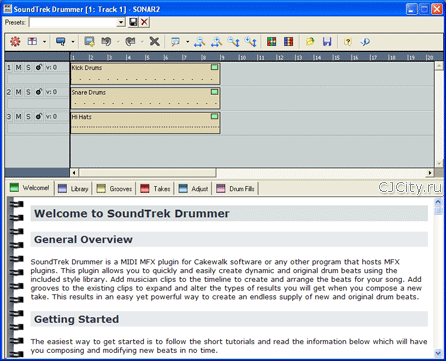Viewport: 446px width, 361px height.
Task: Switch to the Takes tab
Action: pyautogui.click(x=155, y=189)
